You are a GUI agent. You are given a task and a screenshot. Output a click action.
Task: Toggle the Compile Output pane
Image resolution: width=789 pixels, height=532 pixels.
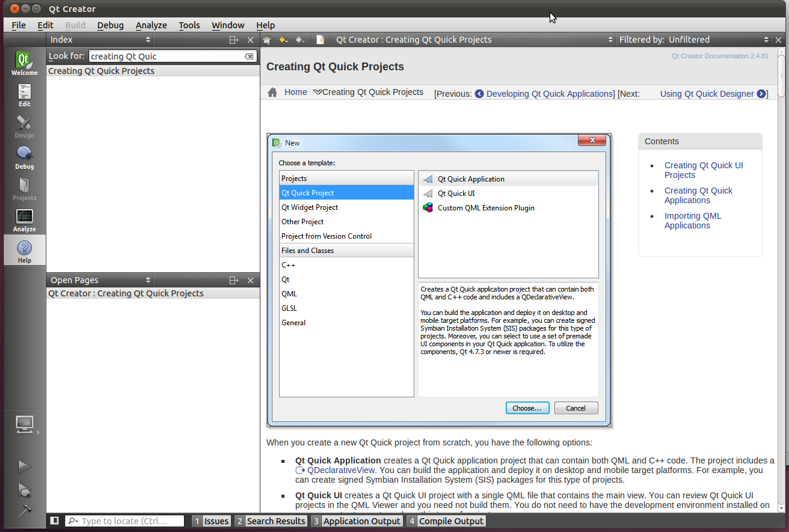(446, 521)
